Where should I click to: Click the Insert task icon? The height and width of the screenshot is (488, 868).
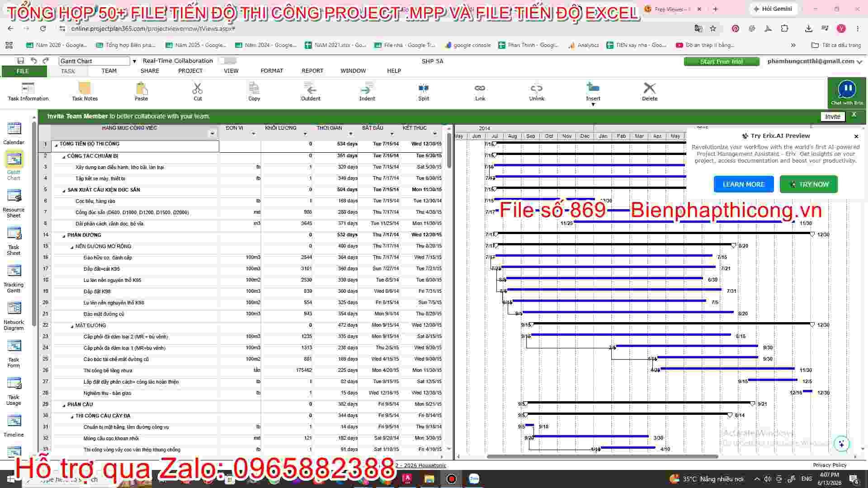tap(593, 88)
